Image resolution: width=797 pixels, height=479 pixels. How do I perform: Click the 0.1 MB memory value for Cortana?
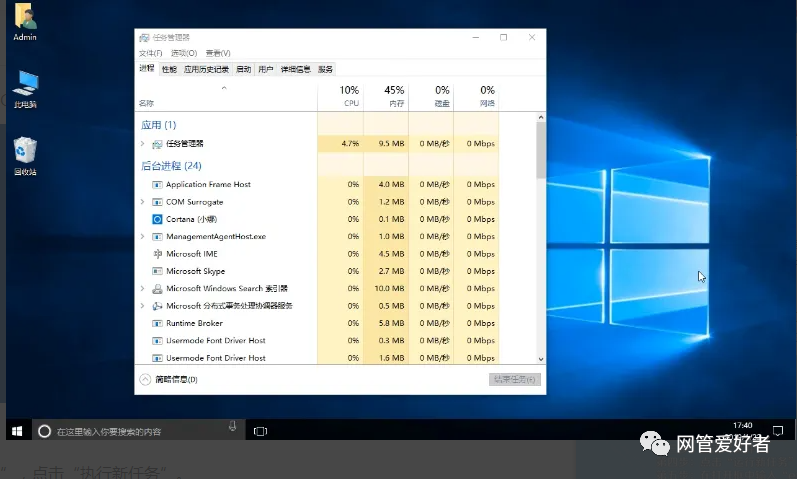(x=391, y=219)
